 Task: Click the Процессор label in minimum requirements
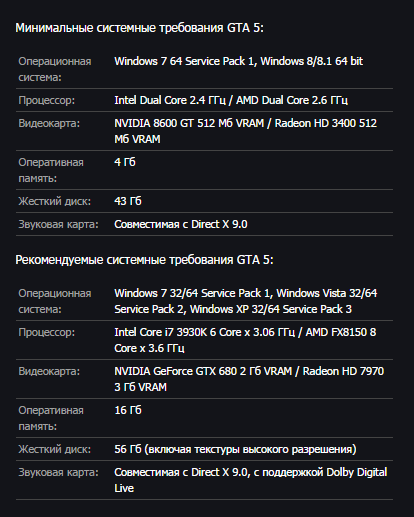pos(47,100)
